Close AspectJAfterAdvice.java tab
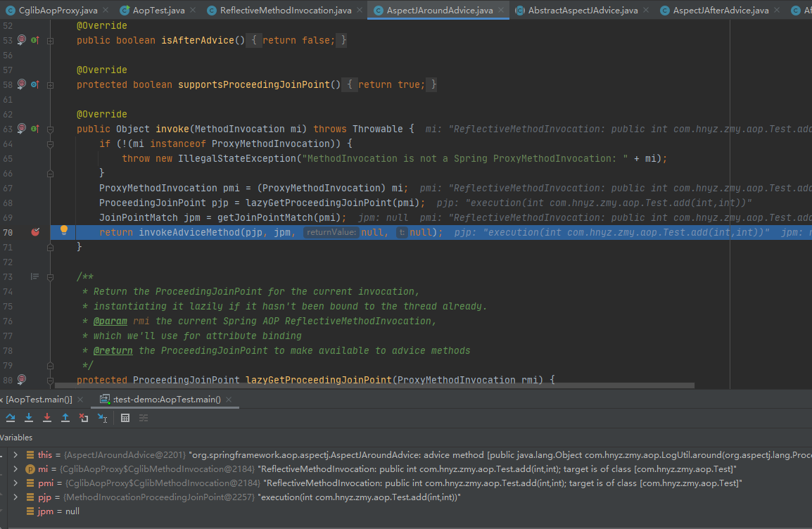The height and width of the screenshot is (529, 812). click(777, 10)
